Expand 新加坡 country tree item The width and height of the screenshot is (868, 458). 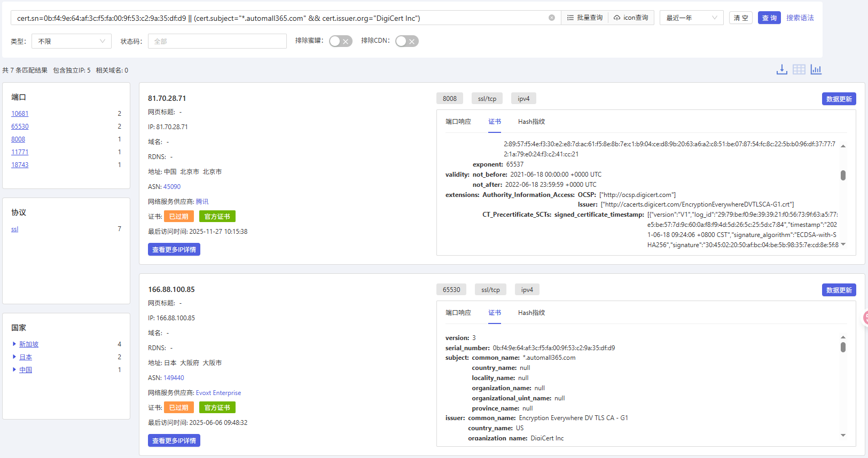point(14,344)
